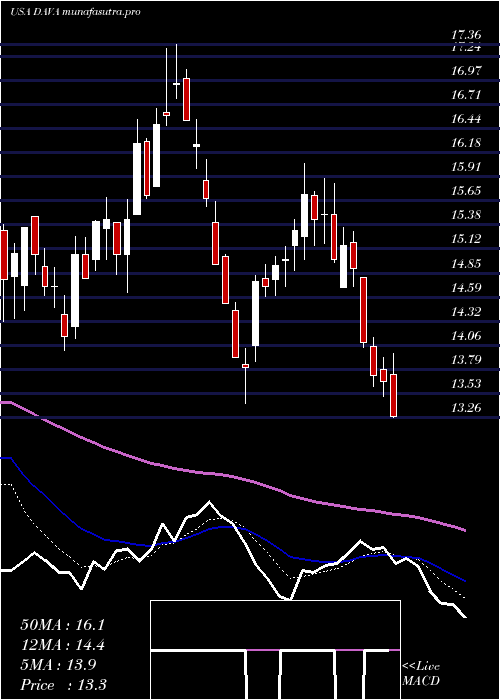The height and width of the screenshot is (700, 500).
Task: Click the 16.97 price label
Action: 466,71
